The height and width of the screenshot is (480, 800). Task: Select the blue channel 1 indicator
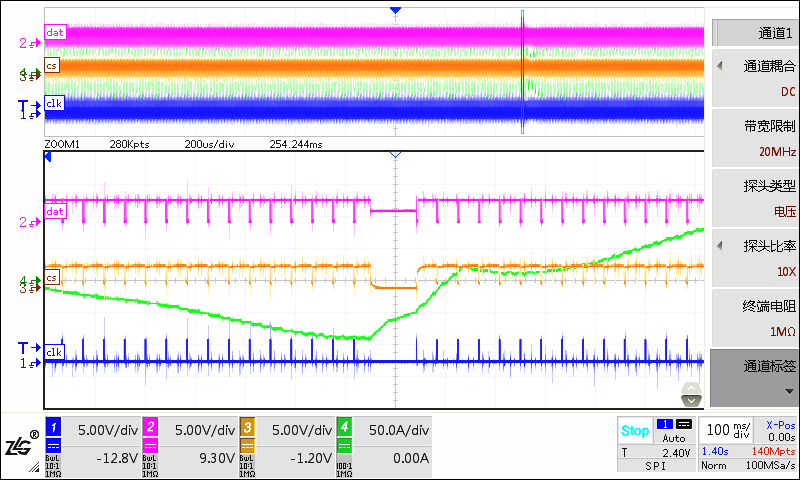53,427
